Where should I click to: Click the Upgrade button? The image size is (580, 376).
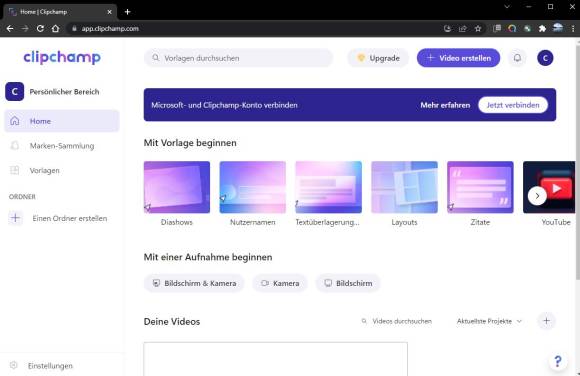[x=378, y=58]
